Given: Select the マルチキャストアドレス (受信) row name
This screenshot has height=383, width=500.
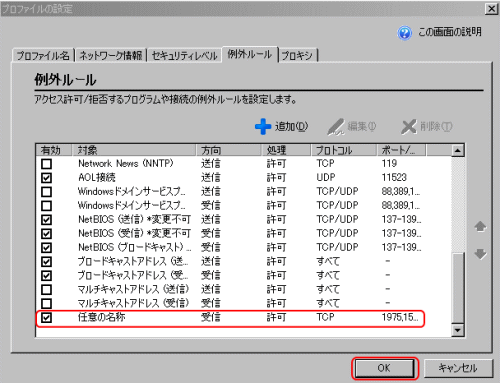Looking at the screenshot, I should tap(133, 303).
